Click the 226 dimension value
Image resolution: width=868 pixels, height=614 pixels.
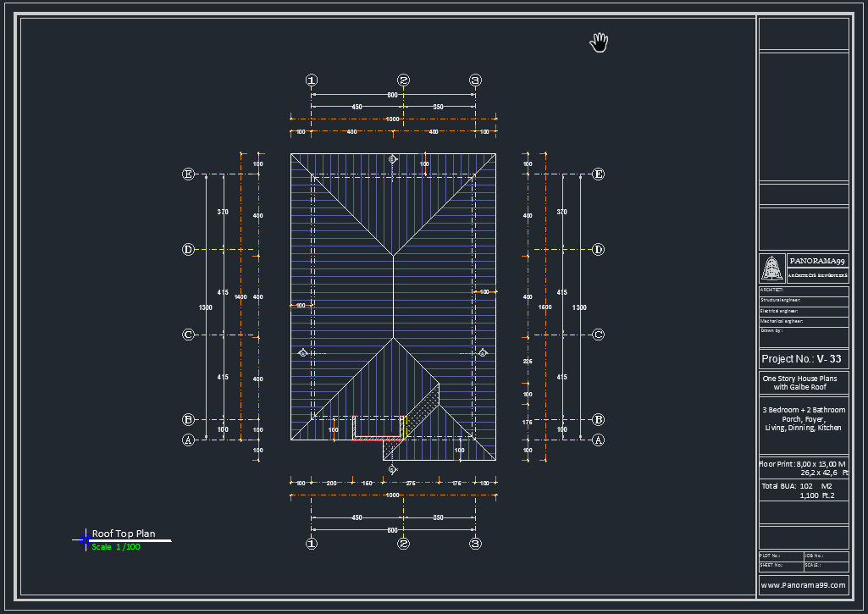(x=528, y=362)
